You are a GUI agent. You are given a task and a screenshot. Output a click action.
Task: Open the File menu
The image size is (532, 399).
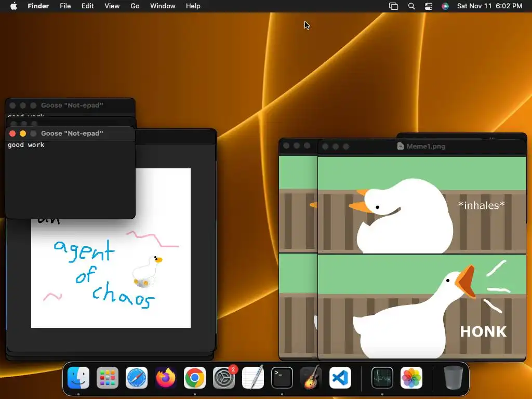click(x=65, y=6)
